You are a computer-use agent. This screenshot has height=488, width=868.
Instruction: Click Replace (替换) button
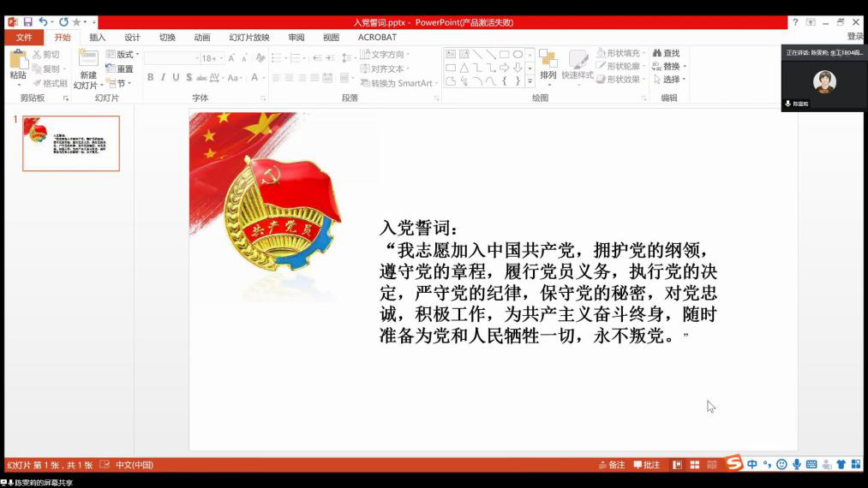(x=669, y=66)
